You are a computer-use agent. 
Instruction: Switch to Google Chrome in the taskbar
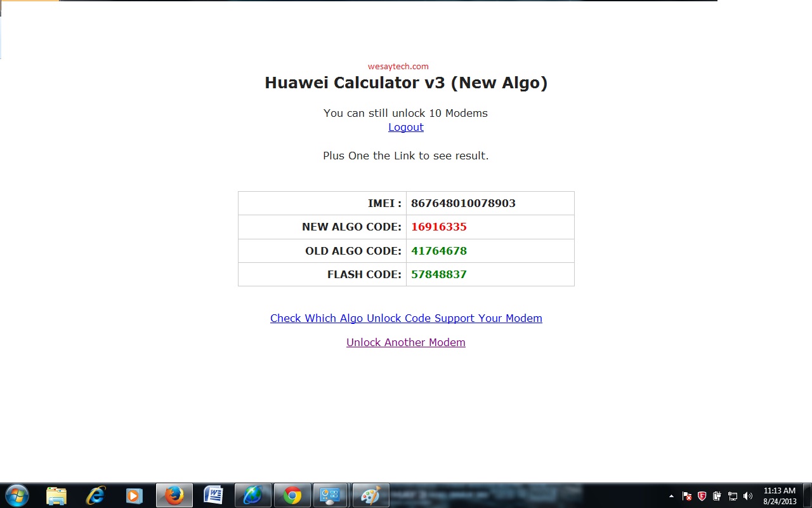292,495
